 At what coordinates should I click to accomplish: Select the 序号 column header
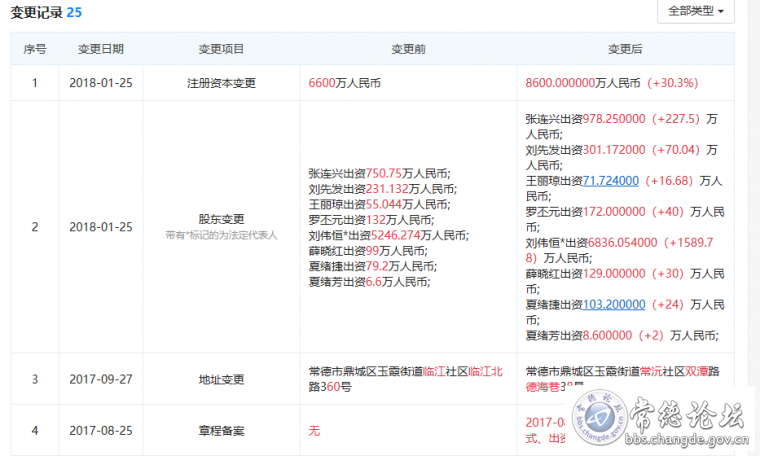[x=35, y=48]
